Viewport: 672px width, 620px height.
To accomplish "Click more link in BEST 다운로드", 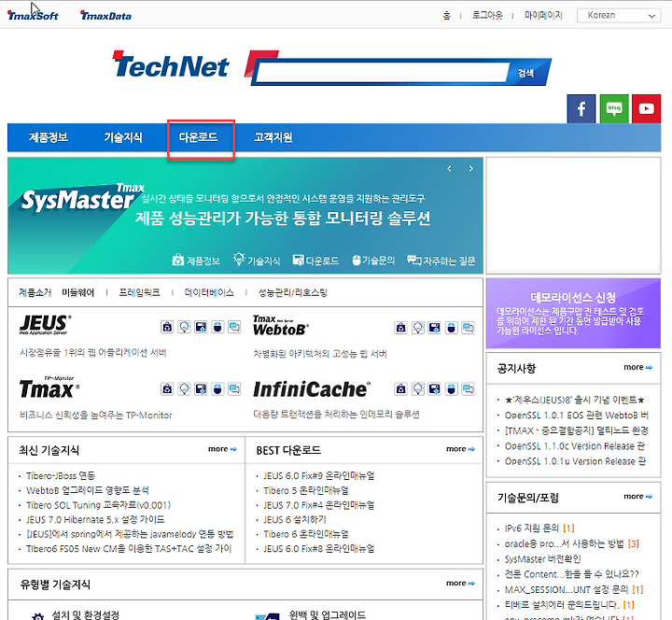I will point(460,449).
